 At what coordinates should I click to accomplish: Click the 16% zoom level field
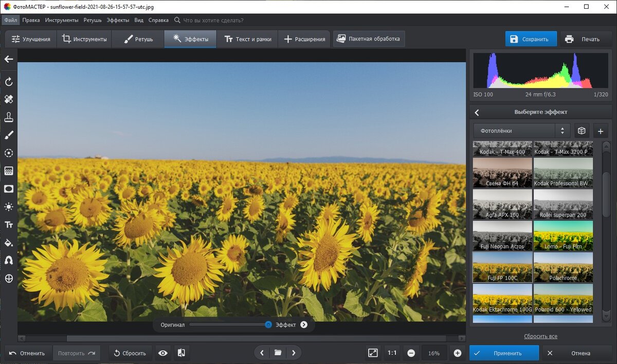pyautogui.click(x=434, y=353)
